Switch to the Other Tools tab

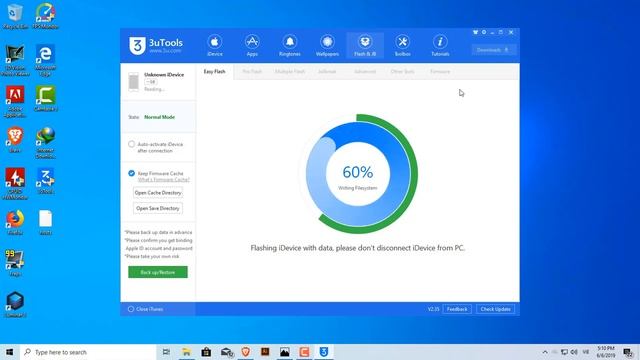[x=402, y=71]
